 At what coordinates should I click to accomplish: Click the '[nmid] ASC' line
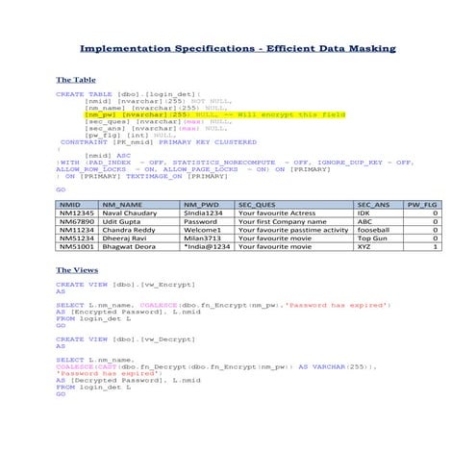tap(108, 156)
